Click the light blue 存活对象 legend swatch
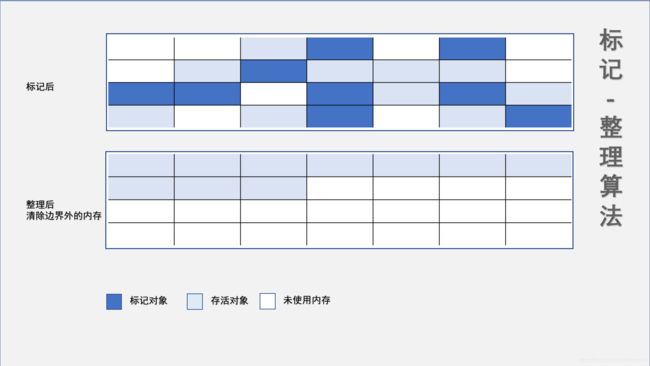650x366 pixels. 195,301
